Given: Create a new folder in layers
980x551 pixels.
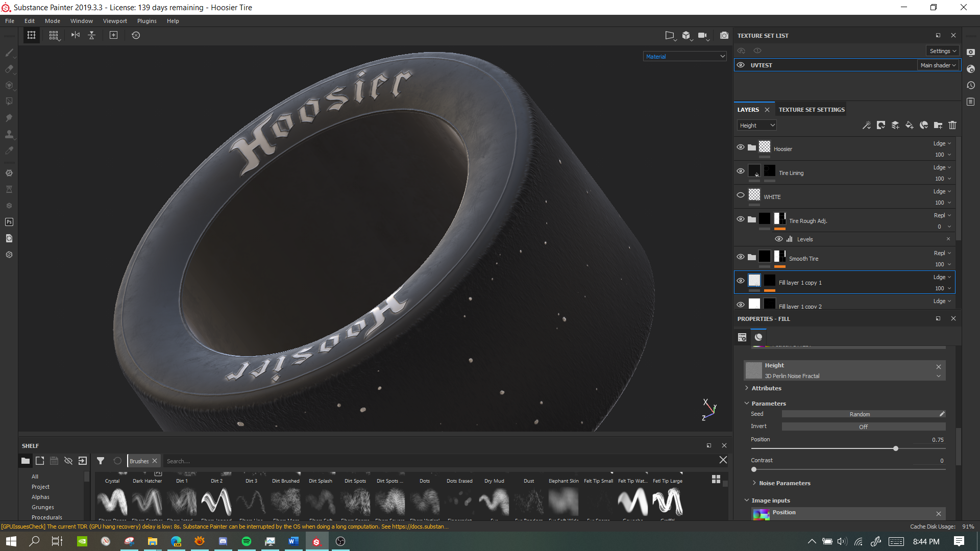Looking at the screenshot, I should (938, 125).
